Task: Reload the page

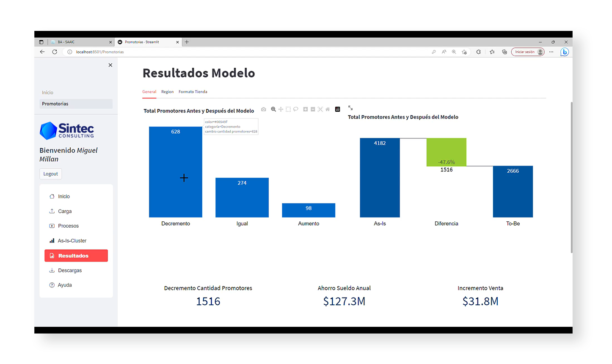Action: tap(55, 52)
